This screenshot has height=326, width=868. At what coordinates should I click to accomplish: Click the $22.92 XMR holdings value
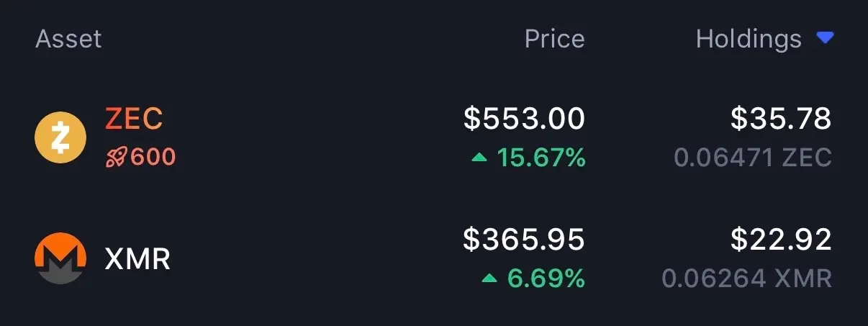tap(781, 240)
